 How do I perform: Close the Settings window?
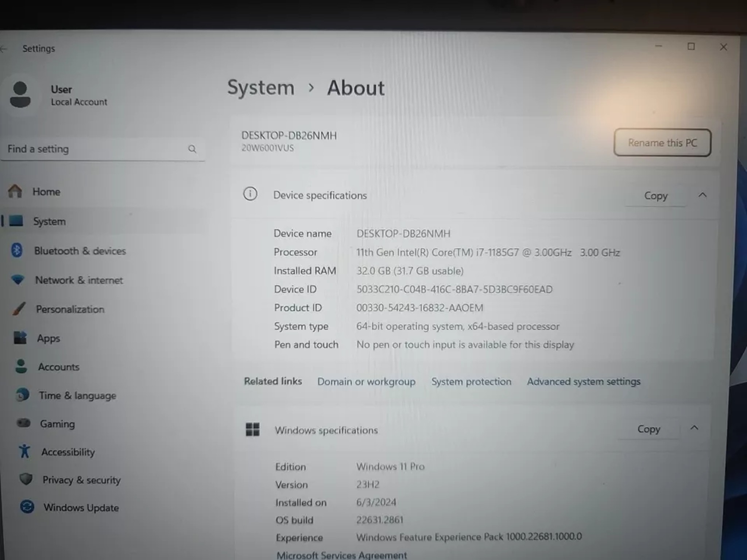(x=724, y=47)
